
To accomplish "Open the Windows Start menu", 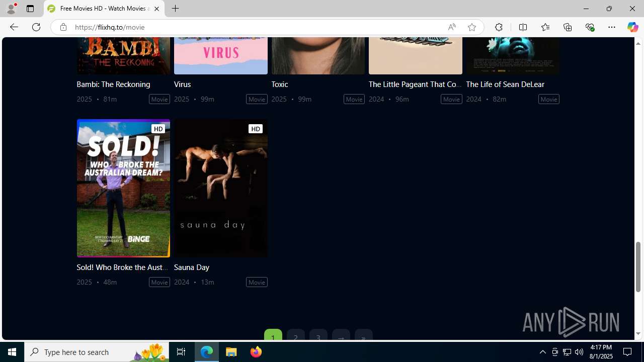I will tap(12, 352).
